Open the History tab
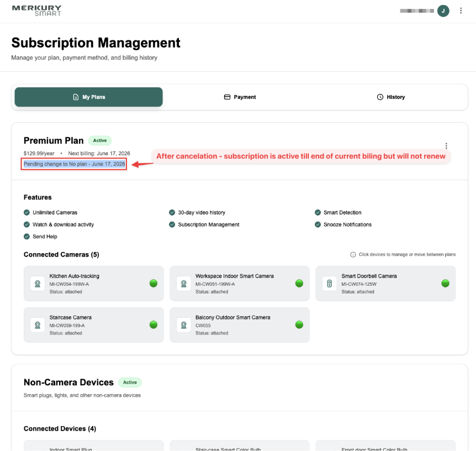Screen dimensions: 476x451 coord(390,97)
